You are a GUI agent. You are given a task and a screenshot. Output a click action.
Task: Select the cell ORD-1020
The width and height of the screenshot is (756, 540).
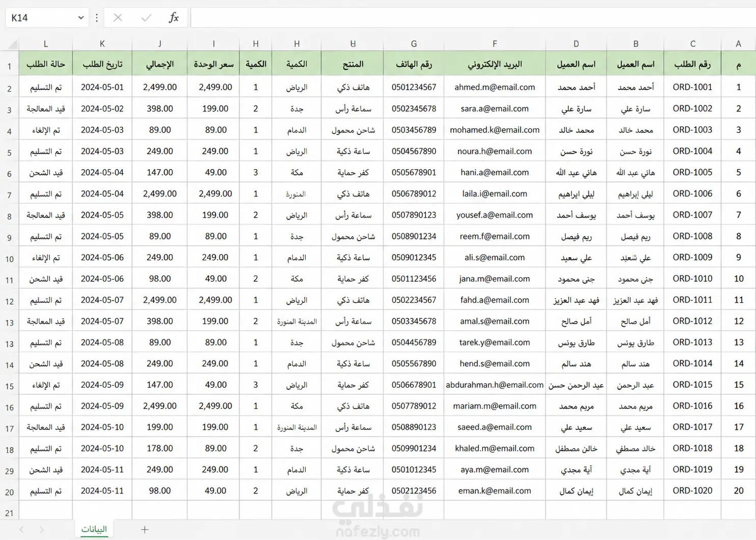pyautogui.click(x=693, y=491)
